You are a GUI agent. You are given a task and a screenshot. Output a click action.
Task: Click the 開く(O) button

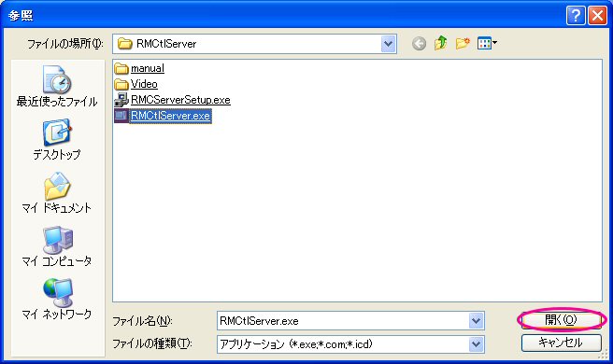(561, 320)
